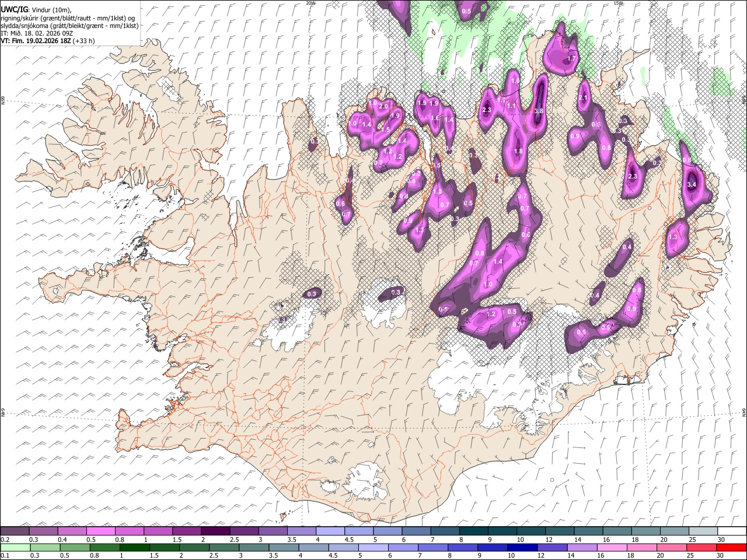The image size is (747, 560).
Task: Click the '(+33 h)' forecast offset text
Action: pos(84,41)
